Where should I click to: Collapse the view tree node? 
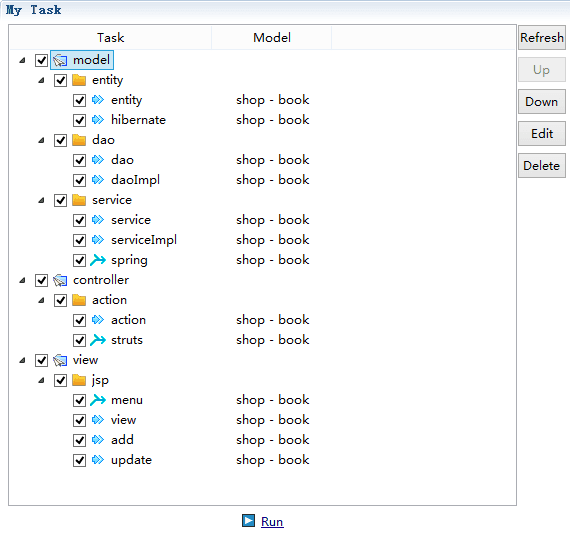tap(23, 360)
